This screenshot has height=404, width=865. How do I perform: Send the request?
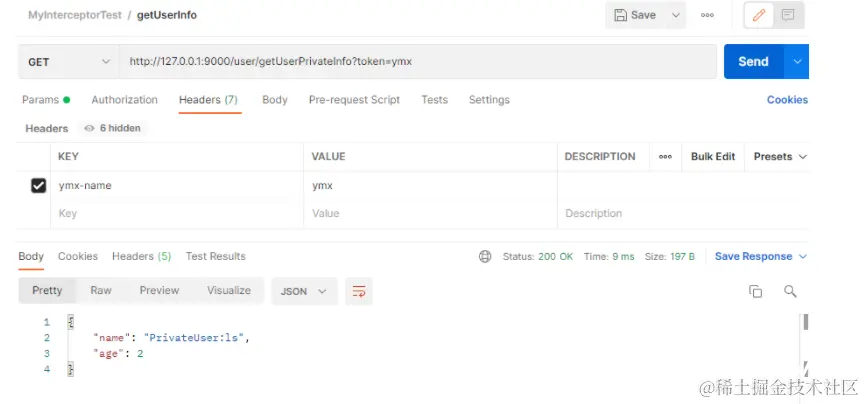[754, 62]
